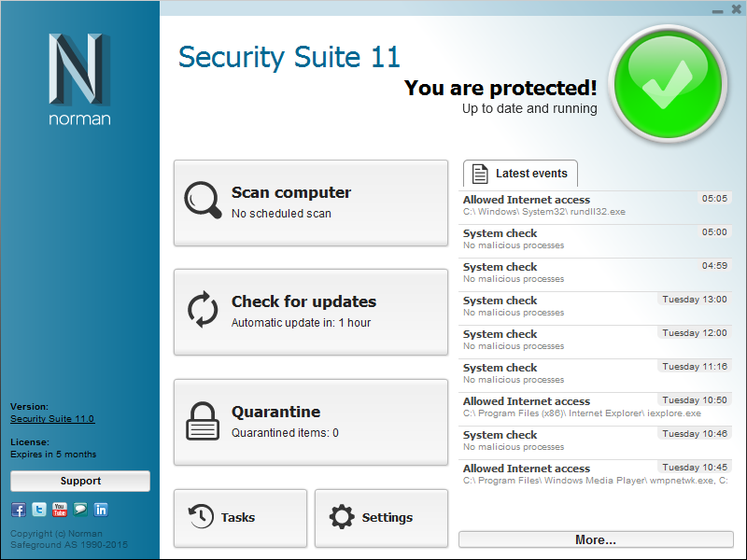
Task: Click the Norman logo
Action: [x=79, y=79]
